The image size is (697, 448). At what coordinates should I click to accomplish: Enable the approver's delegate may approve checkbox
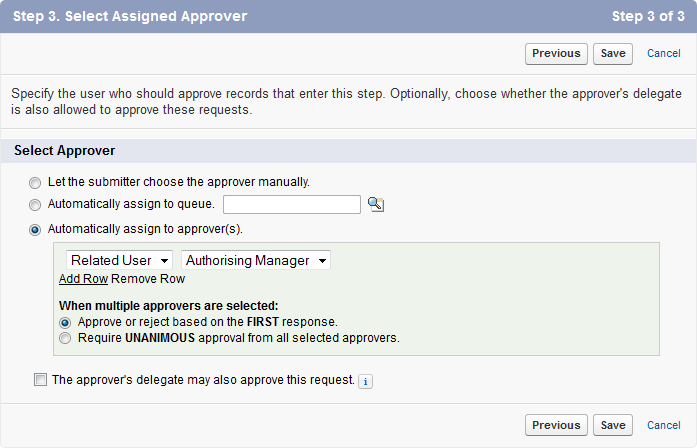pyautogui.click(x=40, y=380)
